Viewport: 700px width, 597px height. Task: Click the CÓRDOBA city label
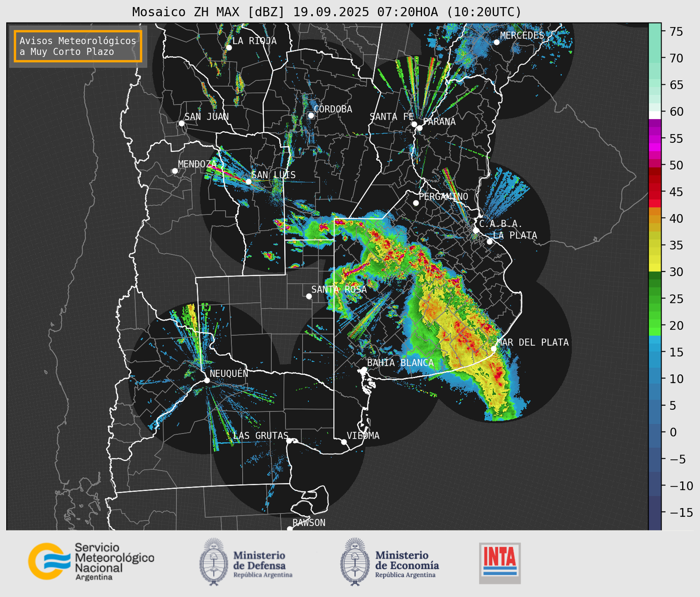[x=333, y=109]
